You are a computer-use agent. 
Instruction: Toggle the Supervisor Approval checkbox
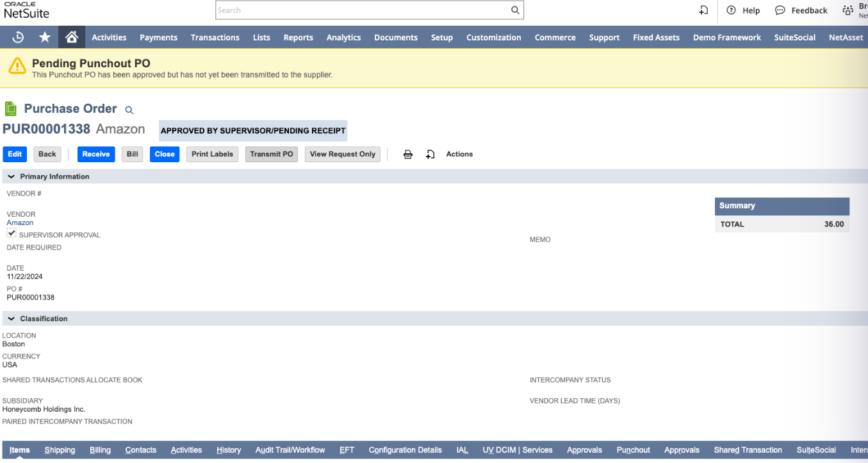click(12, 233)
